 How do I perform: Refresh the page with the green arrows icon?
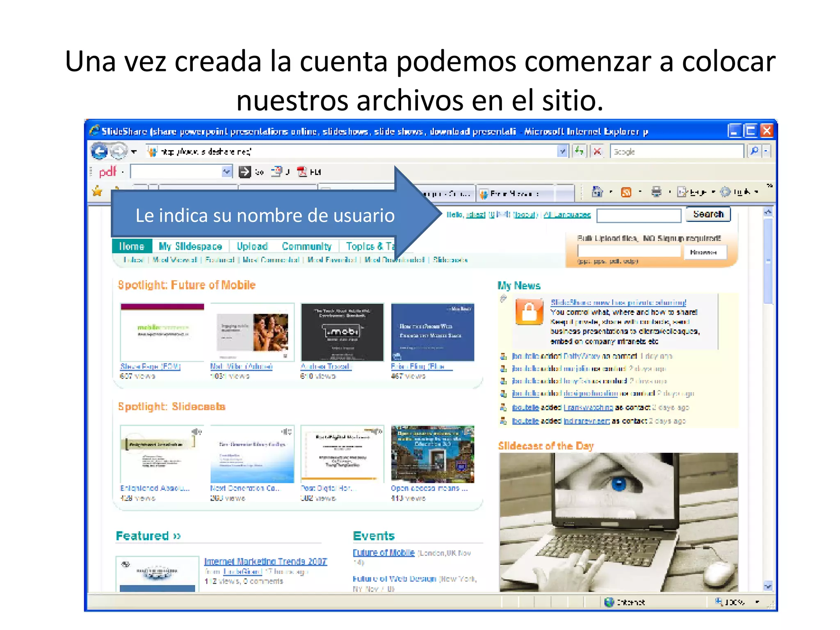click(580, 152)
